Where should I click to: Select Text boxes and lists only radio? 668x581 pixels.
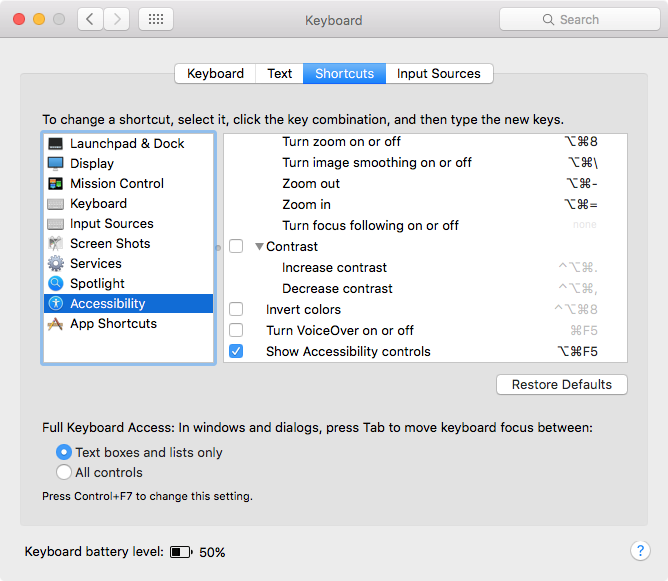(64, 452)
